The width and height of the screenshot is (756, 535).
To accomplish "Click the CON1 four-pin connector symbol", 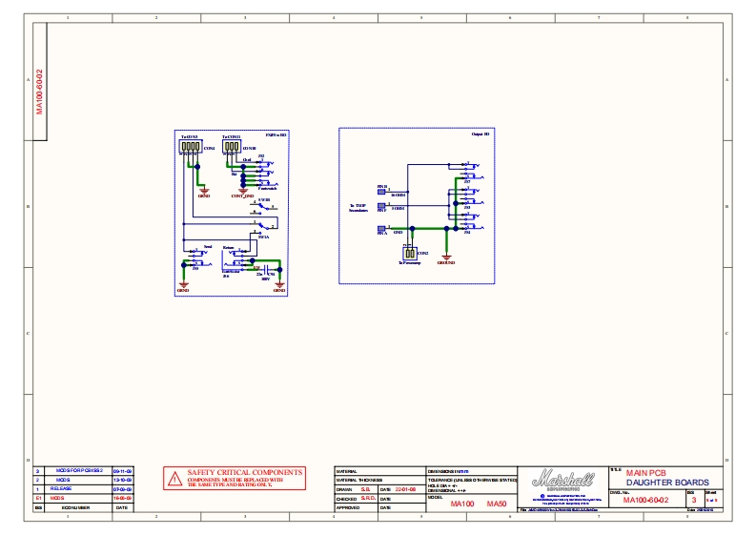I will pyautogui.click(x=191, y=149).
